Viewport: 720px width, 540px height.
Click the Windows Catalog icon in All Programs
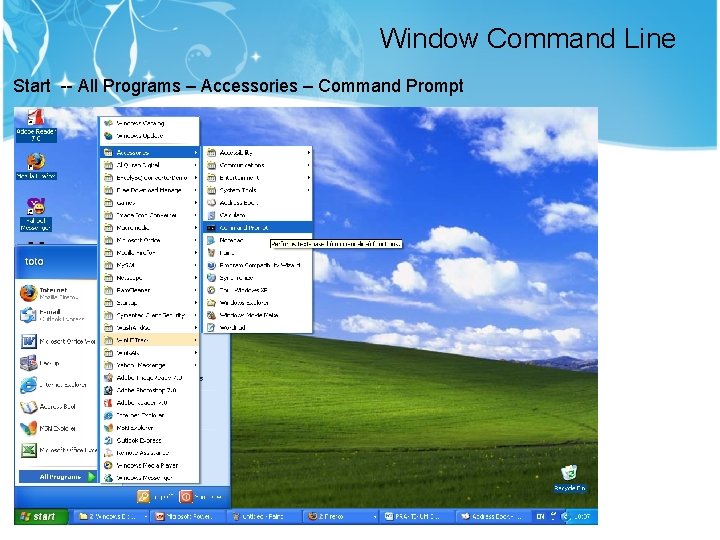pos(108,123)
